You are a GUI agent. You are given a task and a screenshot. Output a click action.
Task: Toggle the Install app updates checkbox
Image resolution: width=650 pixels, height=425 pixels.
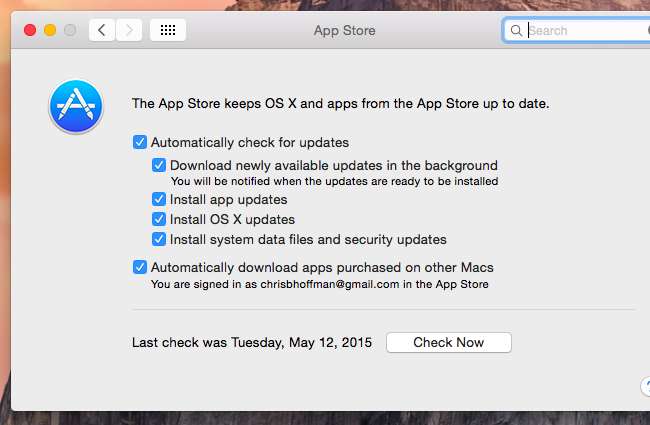[x=159, y=199]
